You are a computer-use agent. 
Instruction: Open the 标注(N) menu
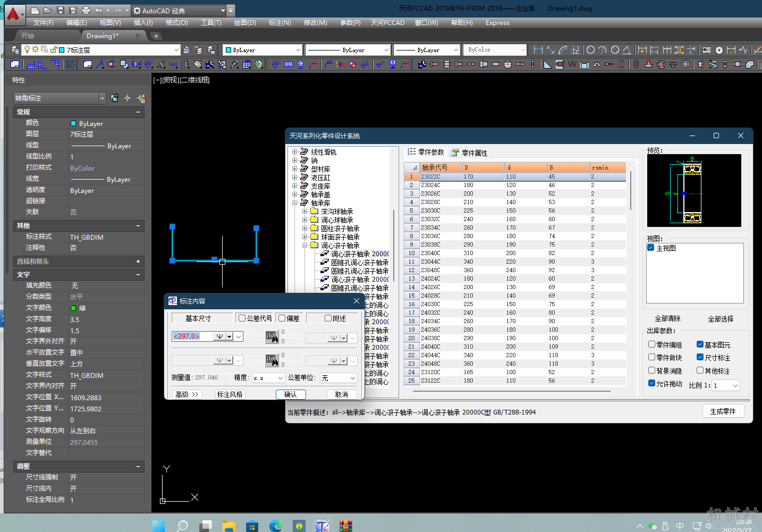(x=280, y=23)
